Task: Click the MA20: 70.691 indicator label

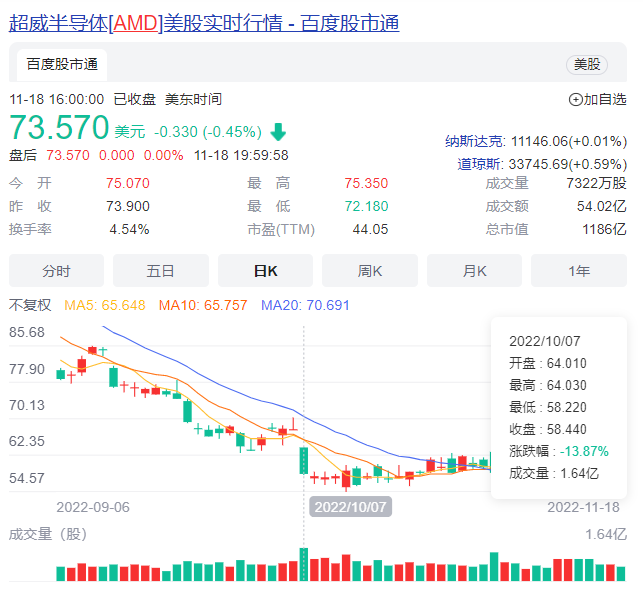Action: tap(305, 305)
